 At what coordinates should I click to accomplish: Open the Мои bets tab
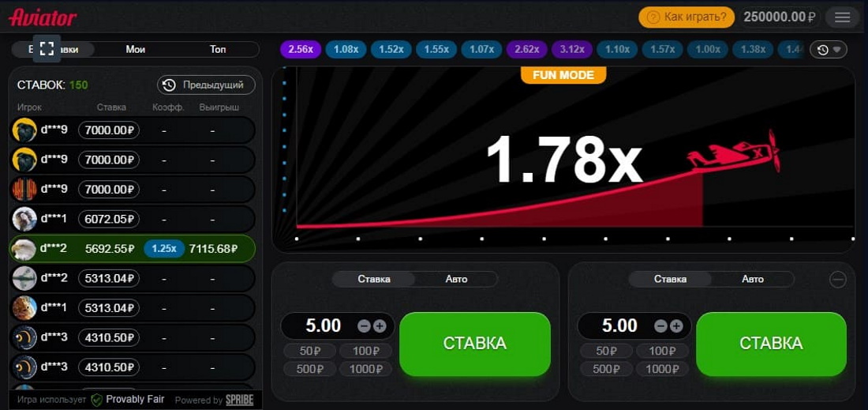(136, 49)
